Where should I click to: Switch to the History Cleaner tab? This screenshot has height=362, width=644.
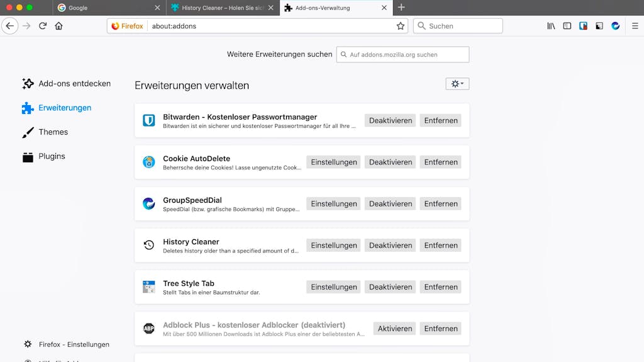(x=223, y=8)
